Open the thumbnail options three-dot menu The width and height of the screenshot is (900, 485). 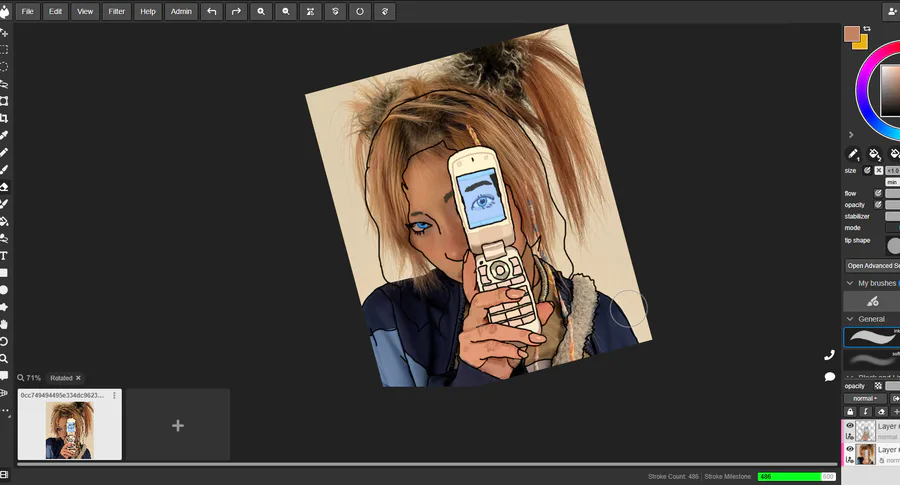[115, 395]
